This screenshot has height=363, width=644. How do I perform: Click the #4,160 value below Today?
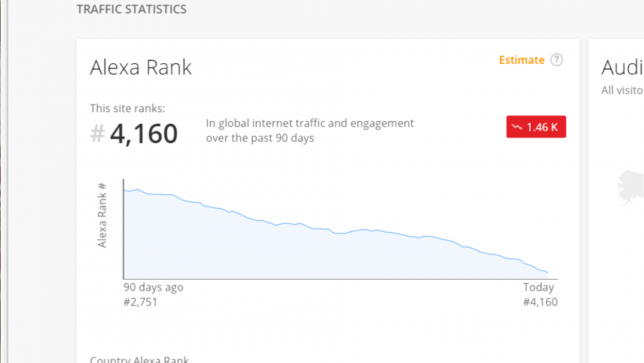(x=540, y=302)
